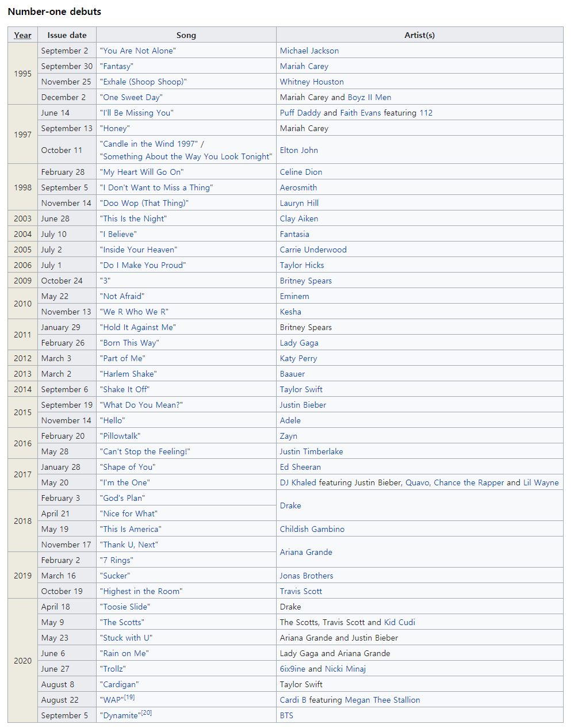Open the "One Sweet Day" link
Image resolution: width=574 pixels, height=728 pixels.
click(132, 97)
